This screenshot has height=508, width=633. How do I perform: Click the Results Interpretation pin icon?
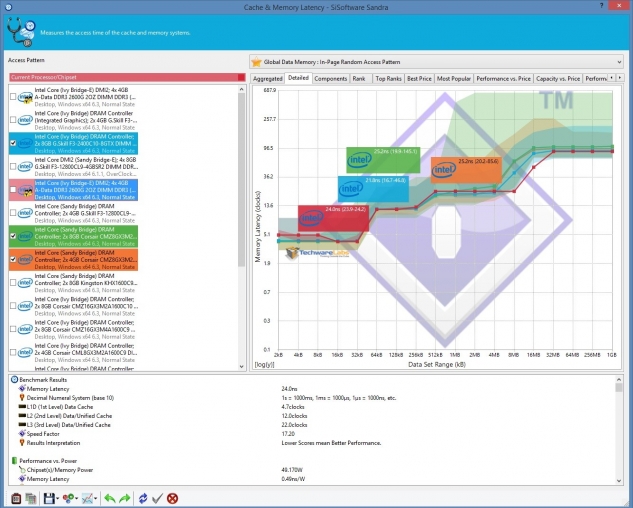22,443
